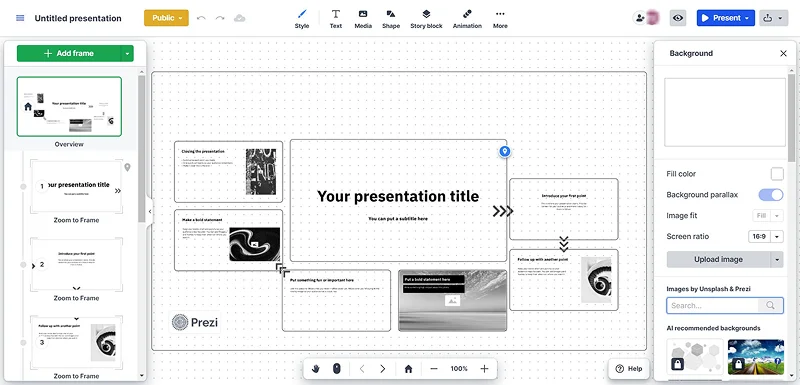This screenshot has height=385, width=800.
Task: Select the hand pan tool
Action: 316,369
